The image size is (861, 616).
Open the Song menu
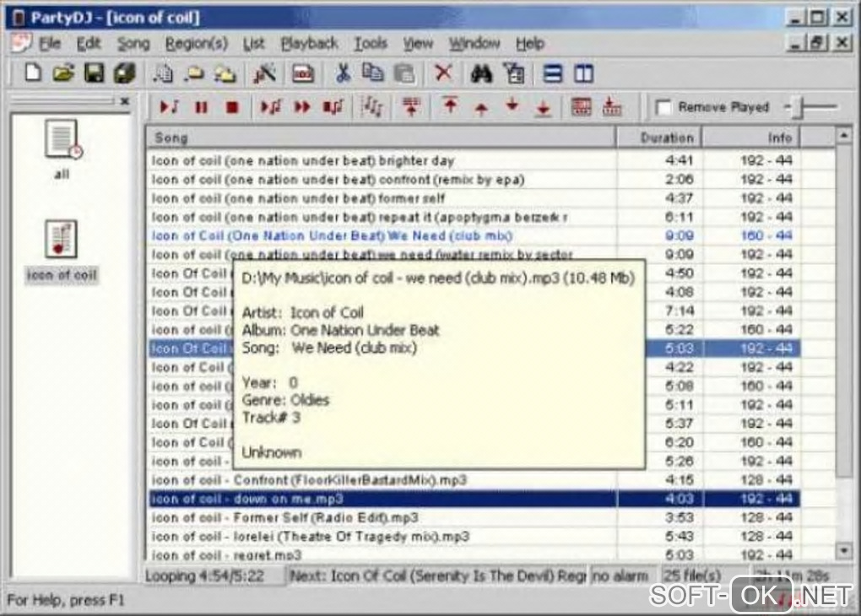(x=133, y=43)
